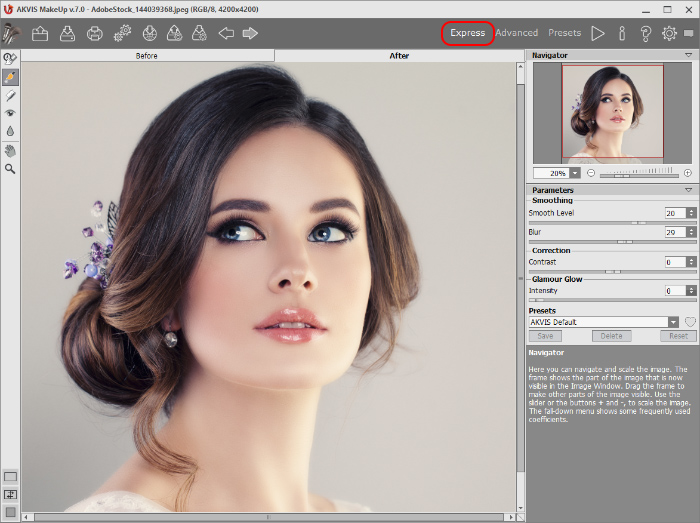Viewport: 700px width, 523px height.
Task: Toggle the hints panel icon in the top bar
Action: 689,33
